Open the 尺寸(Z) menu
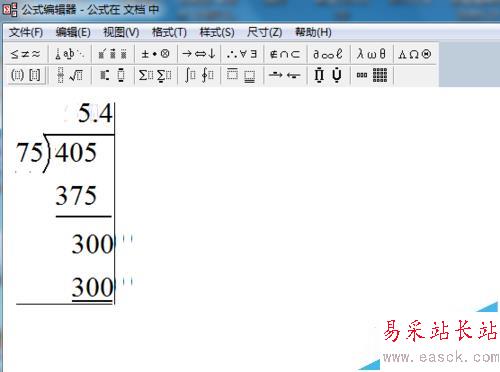 pyautogui.click(x=265, y=33)
